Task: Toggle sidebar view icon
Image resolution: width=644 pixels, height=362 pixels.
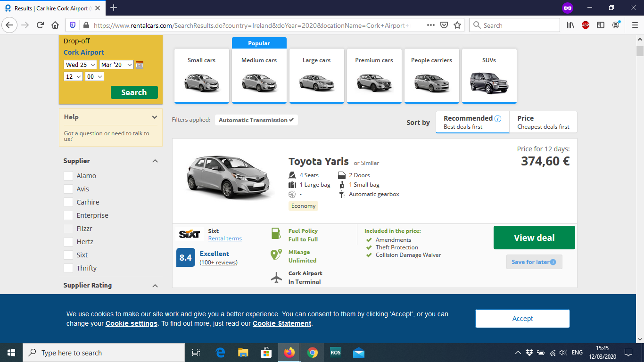Action: (x=601, y=25)
